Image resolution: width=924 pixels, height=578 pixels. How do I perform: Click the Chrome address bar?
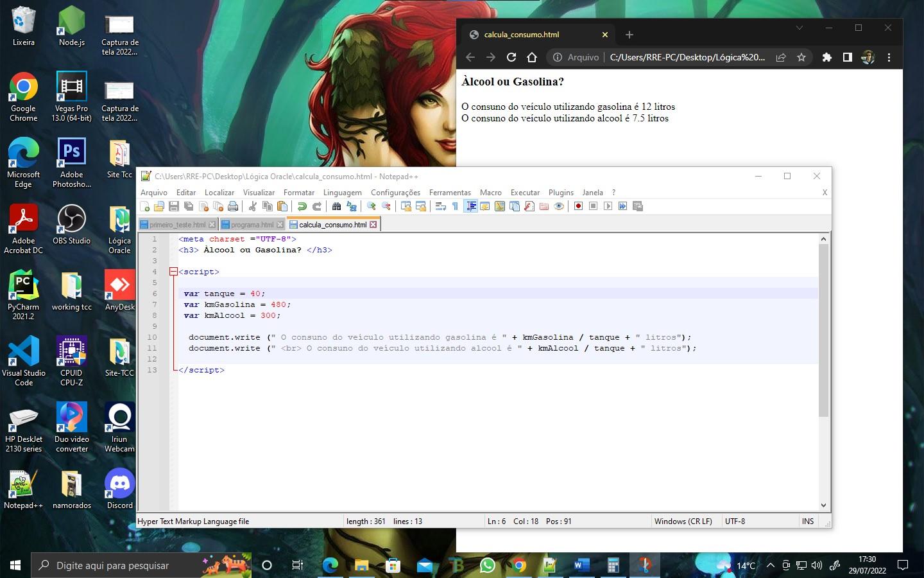[x=680, y=57]
